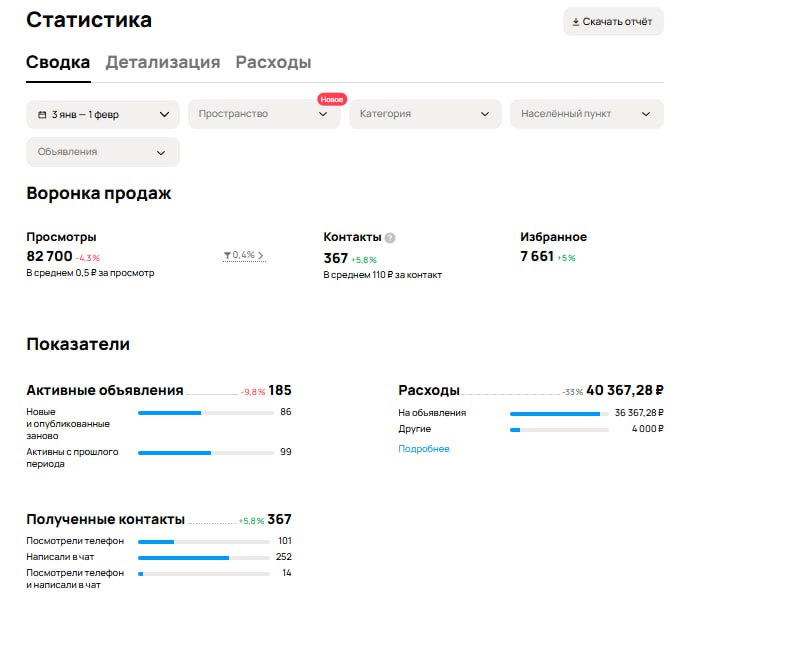Click the Активны с прошлого периода progress bar

coord(206,453)
